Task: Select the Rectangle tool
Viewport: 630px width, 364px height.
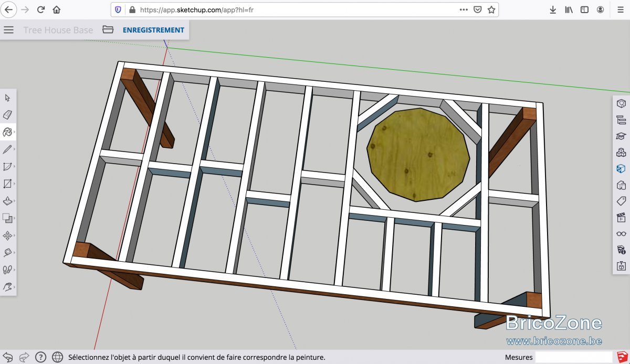Action: click(7, 184)
